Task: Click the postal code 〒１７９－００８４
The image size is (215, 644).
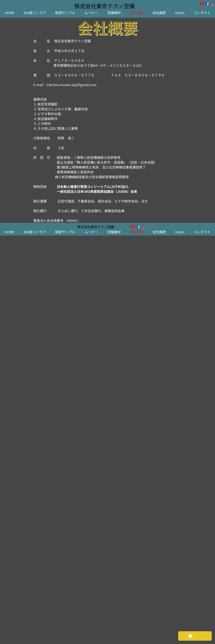Action: pyautogui.click(x=69, y=61)
